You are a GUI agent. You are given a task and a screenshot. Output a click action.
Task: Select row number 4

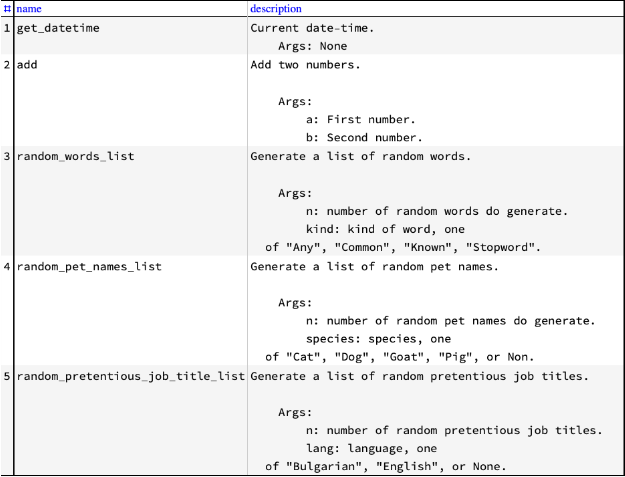pyautogui.click(x=7, y=266)
